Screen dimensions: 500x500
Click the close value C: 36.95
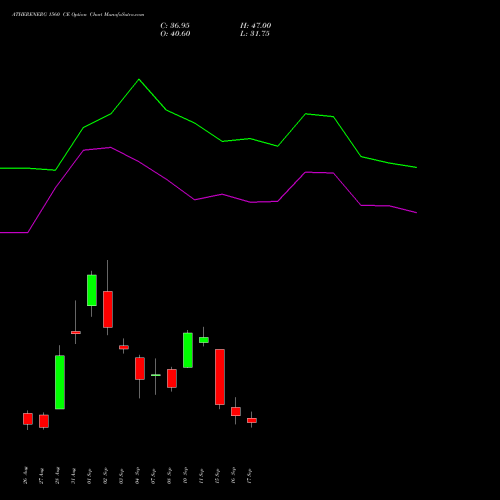175,26
